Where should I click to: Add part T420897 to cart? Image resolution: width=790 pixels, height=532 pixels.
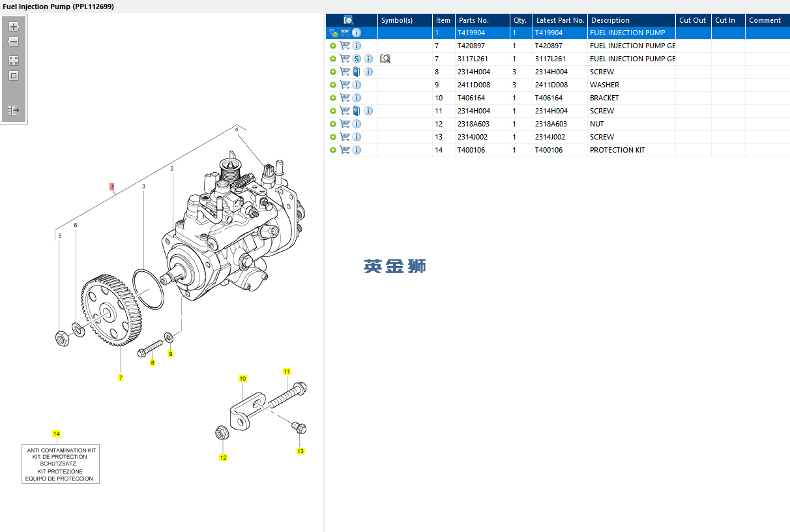pyautogui.click(x=345, y=46)
